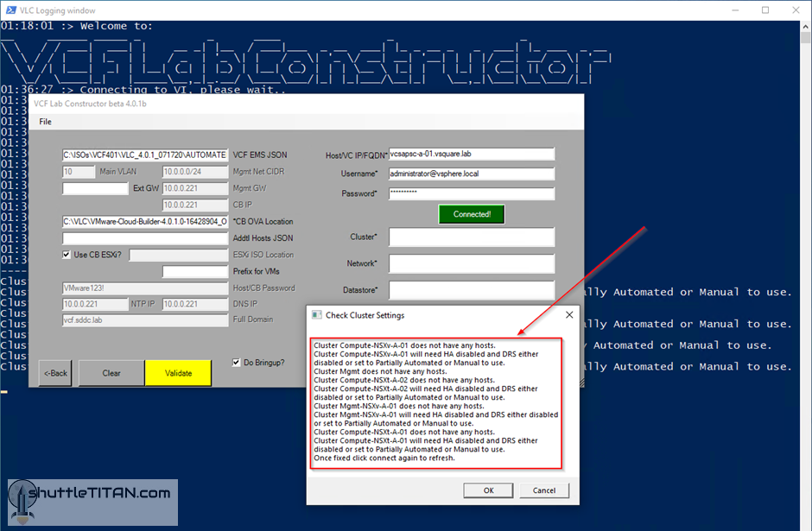Click Cancel in the cluster settings dialog

(544, 490)
